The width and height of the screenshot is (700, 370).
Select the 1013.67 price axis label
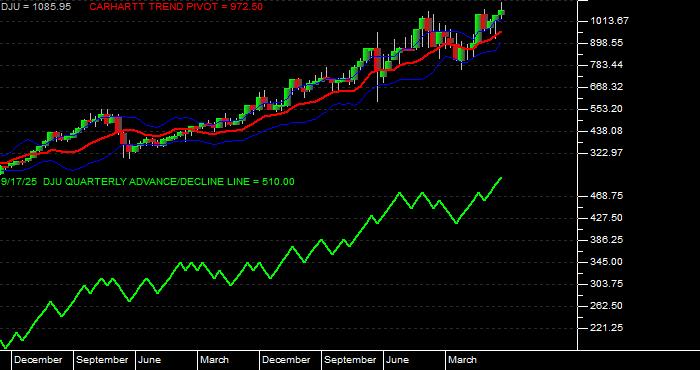[603, 21]
